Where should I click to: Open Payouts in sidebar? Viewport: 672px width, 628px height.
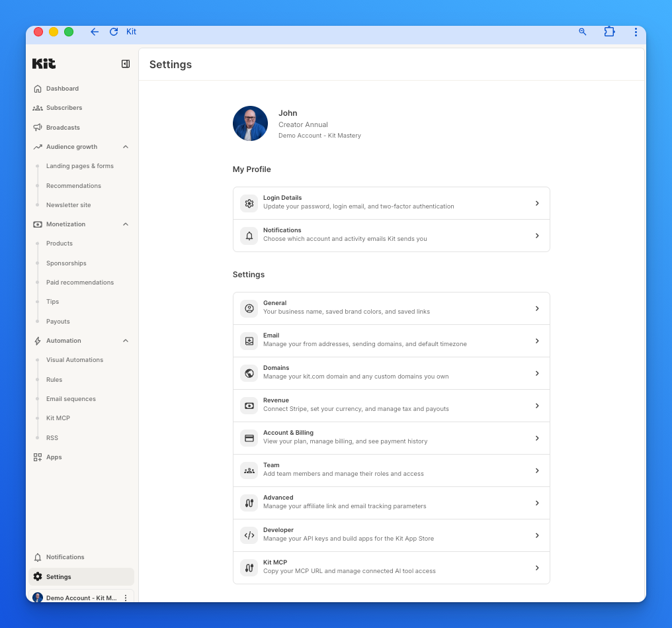(58, 322)
